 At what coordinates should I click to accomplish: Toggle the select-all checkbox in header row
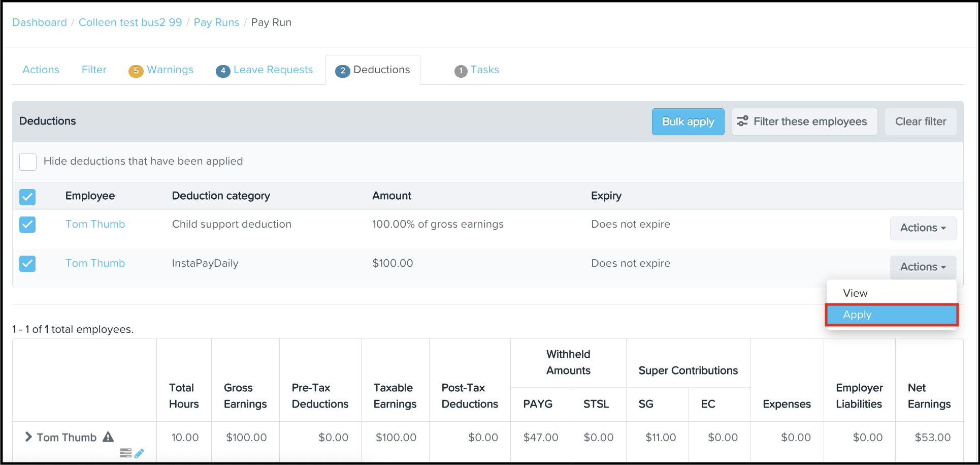(27, 197)
